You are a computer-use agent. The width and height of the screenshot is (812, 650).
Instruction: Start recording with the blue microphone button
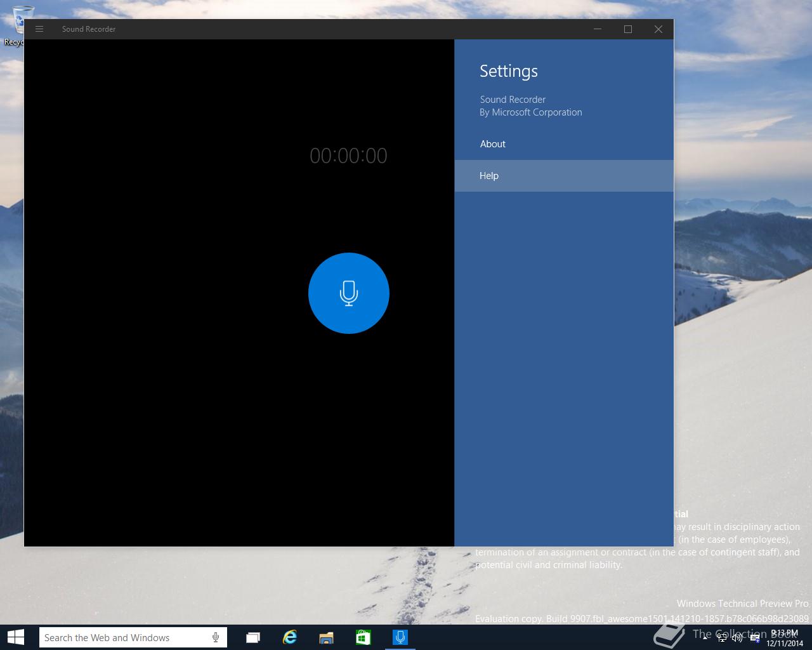pos(348,293)
